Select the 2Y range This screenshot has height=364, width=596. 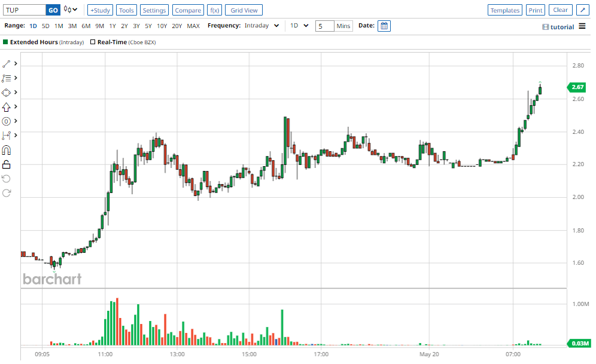tap(124, 26)
